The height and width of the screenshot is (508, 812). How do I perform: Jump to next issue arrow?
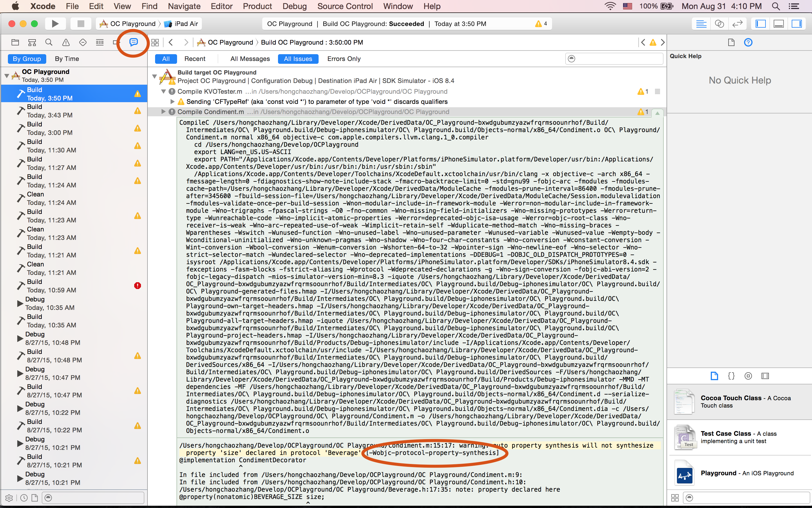[x=663, y=42]
